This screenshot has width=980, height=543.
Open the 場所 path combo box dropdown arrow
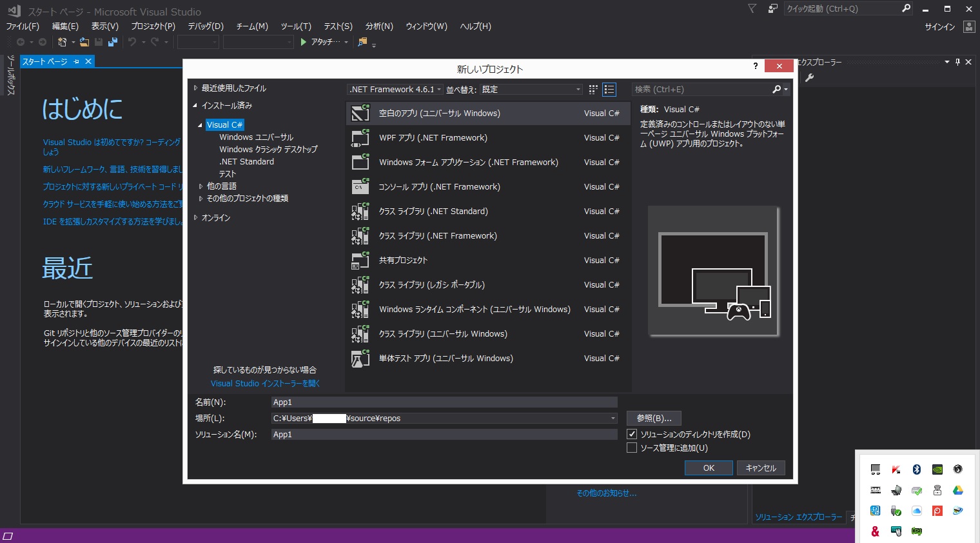(x=613, y=419)
